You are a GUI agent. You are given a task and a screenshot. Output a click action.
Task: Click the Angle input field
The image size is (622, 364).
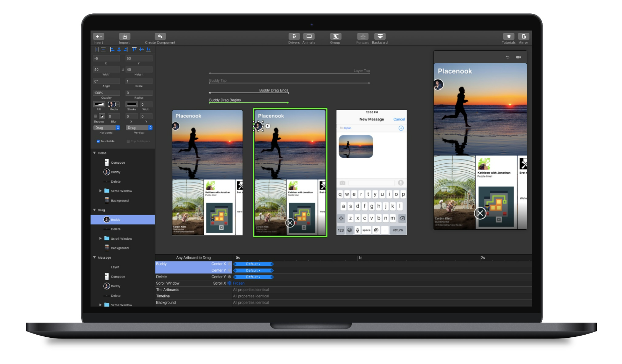[x=106, y=81]
